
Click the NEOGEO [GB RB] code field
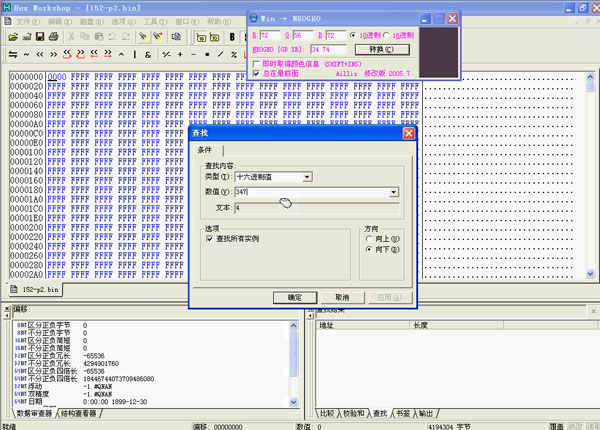(328, 49)
